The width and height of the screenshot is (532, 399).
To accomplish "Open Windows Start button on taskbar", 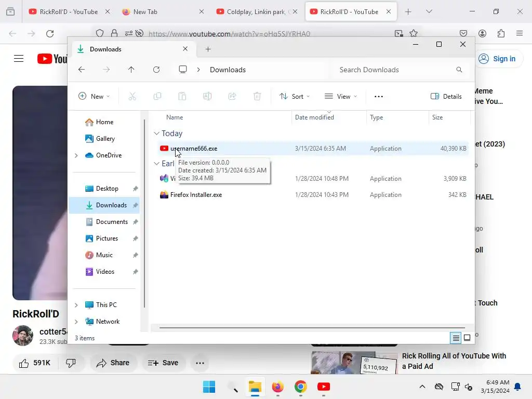I will pyautogui.click(x=209, y=387).
